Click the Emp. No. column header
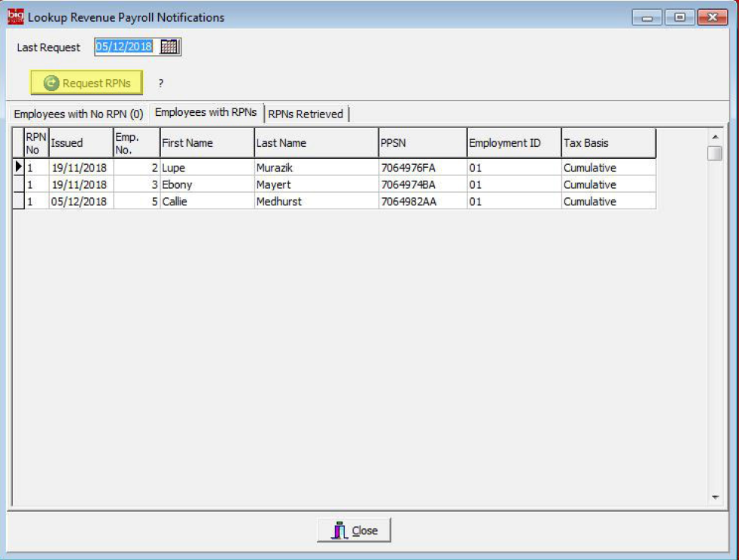Image resolution: width=739 pixels, height=560 pixels. click(x=137, y=143)
